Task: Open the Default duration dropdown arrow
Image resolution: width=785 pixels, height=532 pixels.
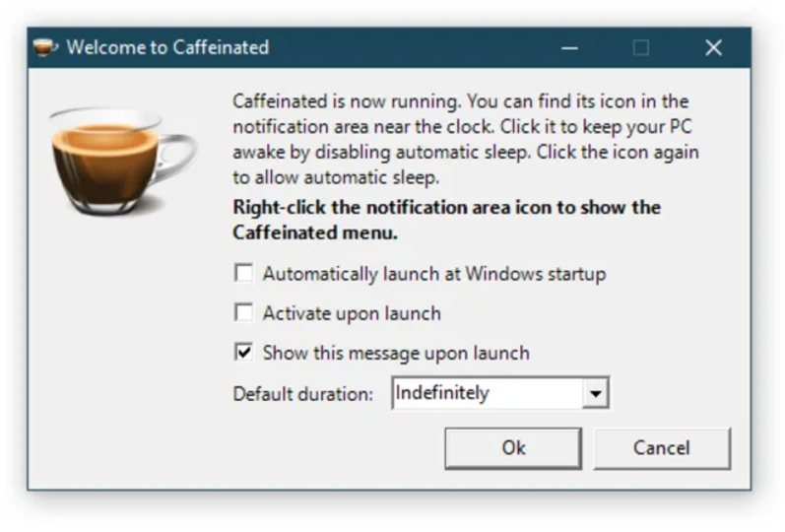Action: [595, 393]
